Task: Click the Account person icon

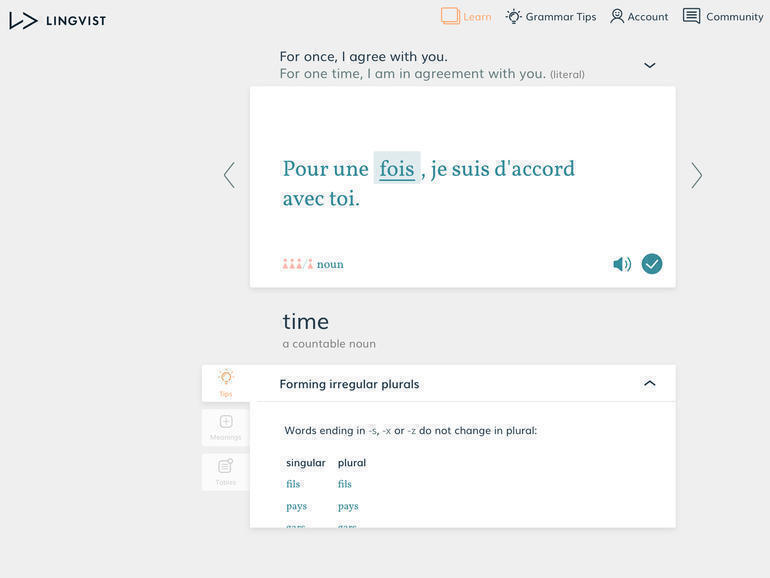Action: [617, 16]
